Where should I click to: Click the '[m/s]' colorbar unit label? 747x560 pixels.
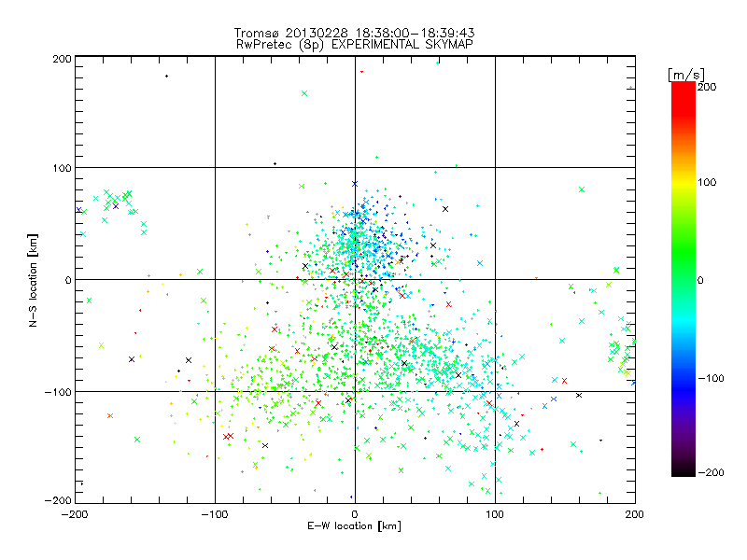[686, 75]
